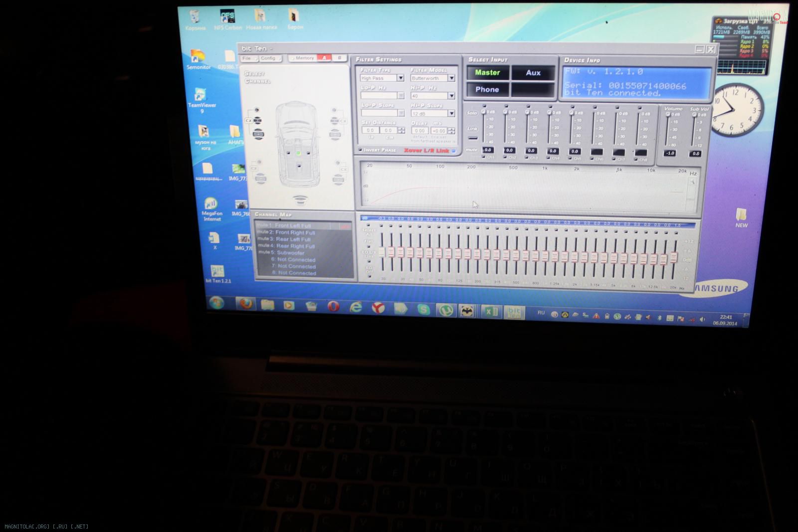798x532 pixels.
Task: Select memory preset B
Action: [x=340, y=58]
